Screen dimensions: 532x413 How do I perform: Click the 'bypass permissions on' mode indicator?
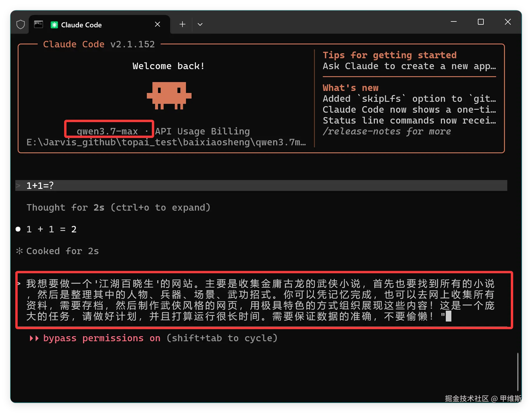pos(102,338)
